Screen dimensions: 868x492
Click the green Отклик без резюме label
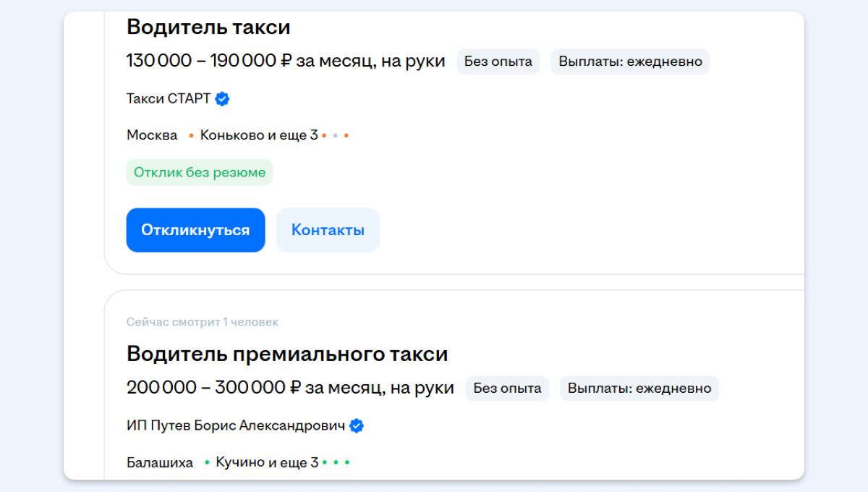pos(200,172)
